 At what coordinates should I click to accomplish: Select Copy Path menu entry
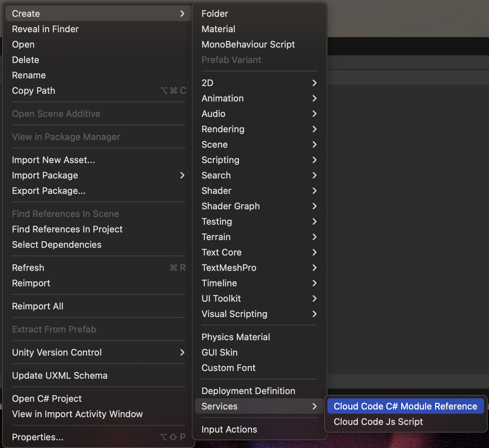34,91
